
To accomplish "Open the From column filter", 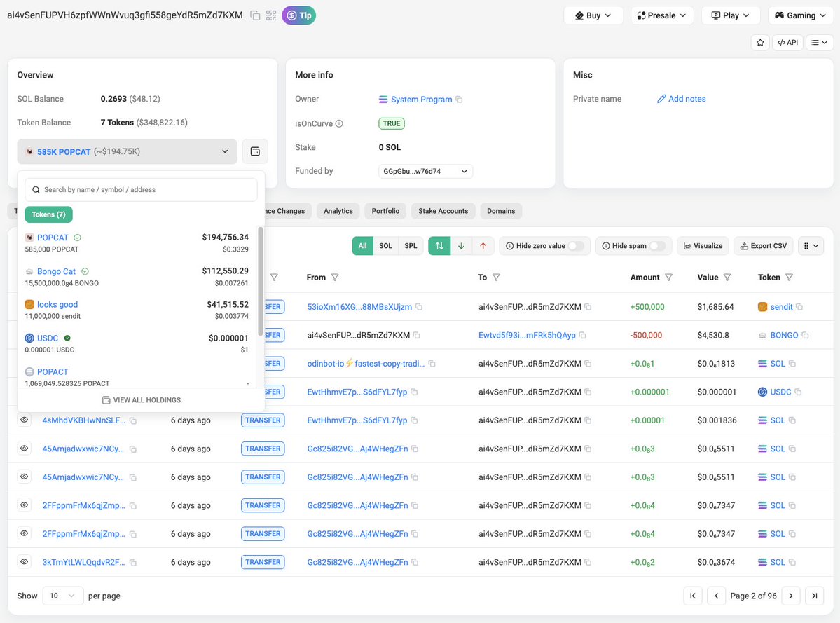I will click(335, 278).
